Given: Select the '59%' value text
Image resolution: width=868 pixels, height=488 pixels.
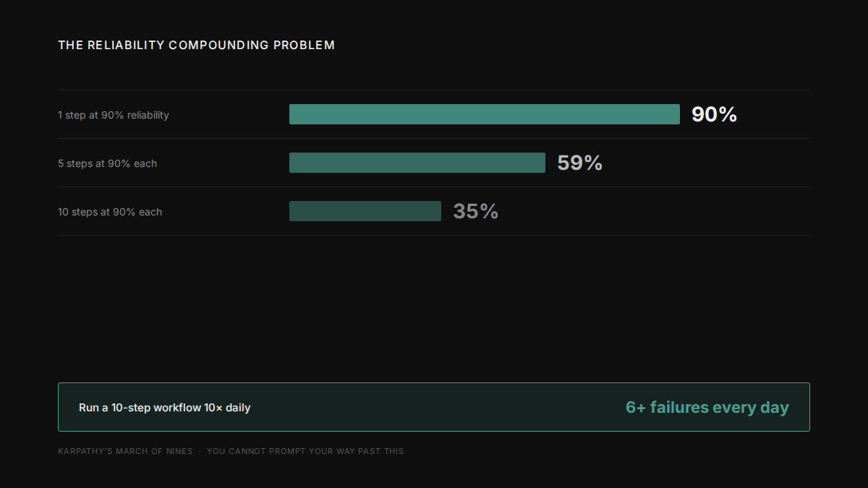Looking at the screenshot, I should coord(579,163).
